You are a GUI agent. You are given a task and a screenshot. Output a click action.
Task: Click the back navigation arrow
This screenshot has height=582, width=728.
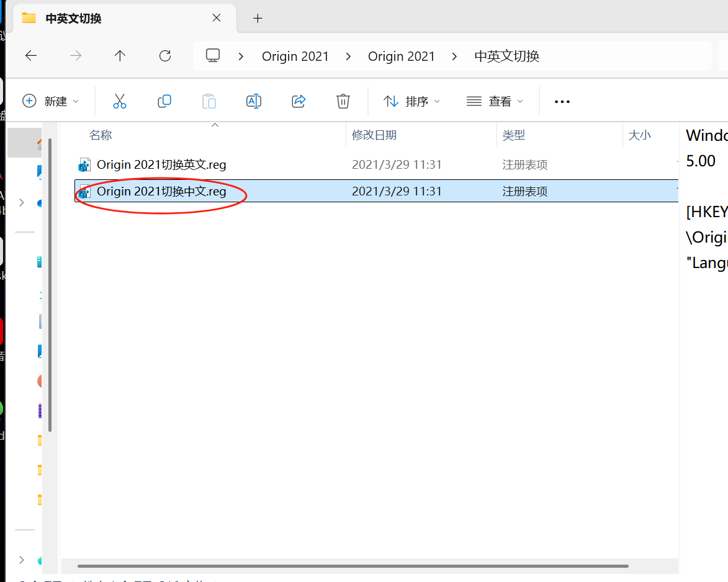pos(31,55)
